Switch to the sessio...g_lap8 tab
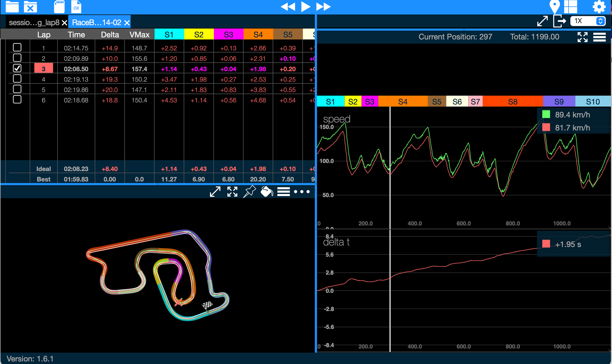Viewport: 612px width, 364px height. (x=34, y=23)
